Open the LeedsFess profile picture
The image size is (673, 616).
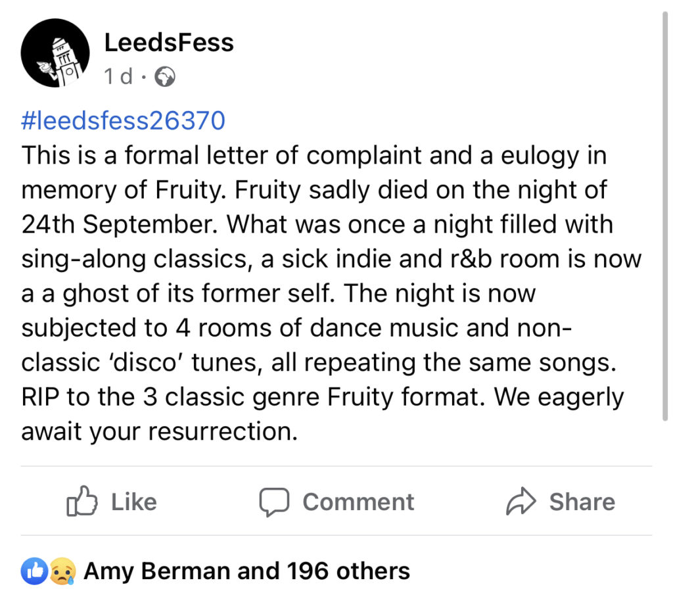coord(55,53)
